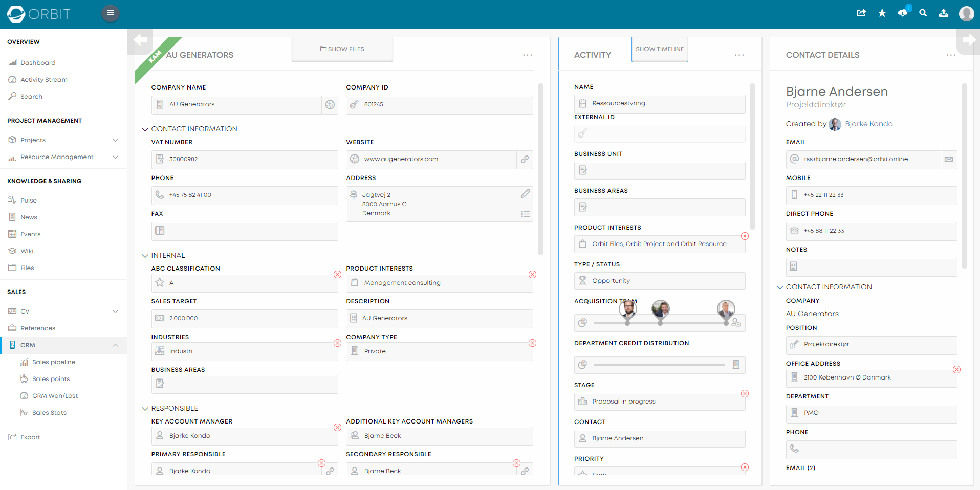Viewport: 980px width, 490px height.
Task: Toggle the sidebar with the hamburger button
Action: click(111, 13)
